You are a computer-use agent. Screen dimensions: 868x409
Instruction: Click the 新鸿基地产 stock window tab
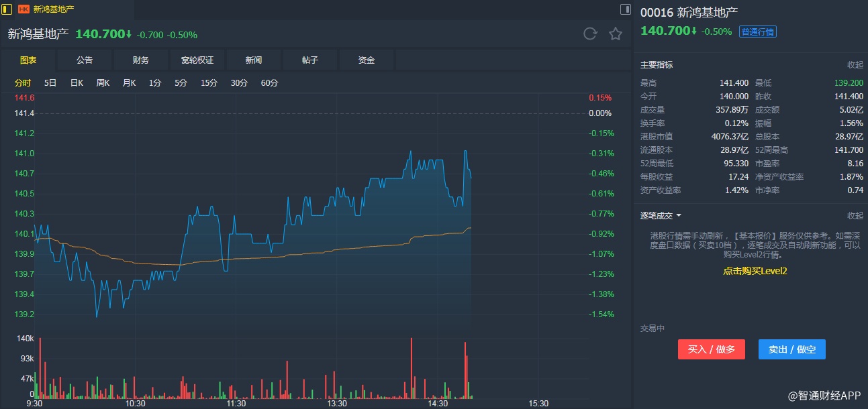coord(54,9)
